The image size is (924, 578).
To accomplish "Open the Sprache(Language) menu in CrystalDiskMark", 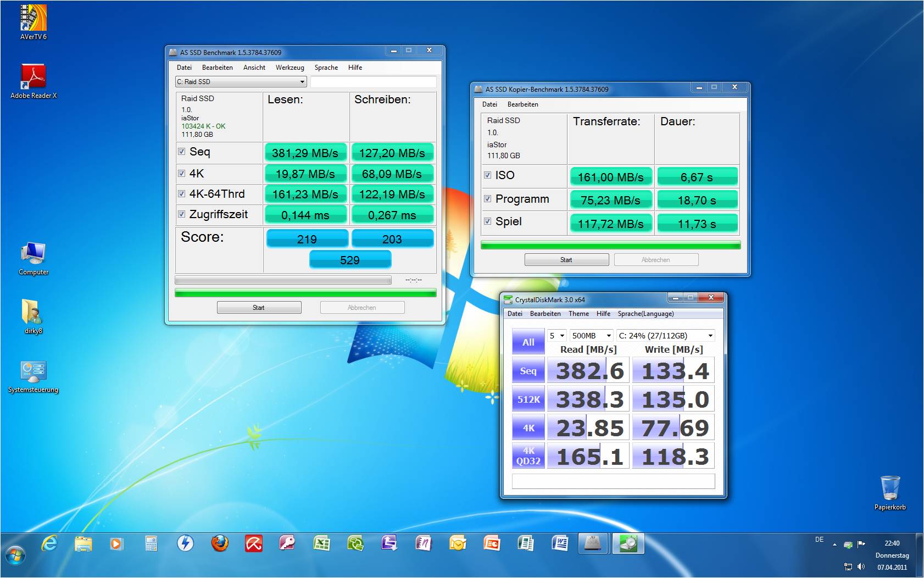I will [x=645, y=314].
